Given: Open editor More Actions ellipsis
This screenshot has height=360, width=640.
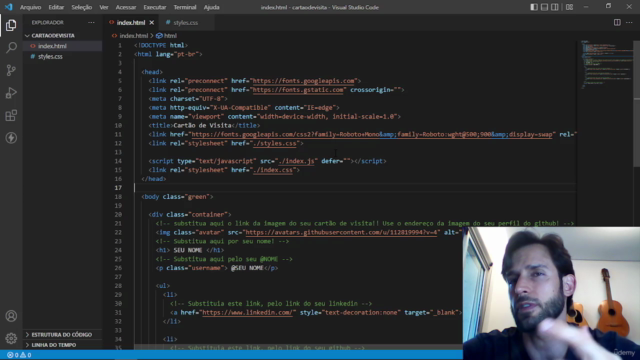Looking at the screenshot, I should [x=629, y=22].
